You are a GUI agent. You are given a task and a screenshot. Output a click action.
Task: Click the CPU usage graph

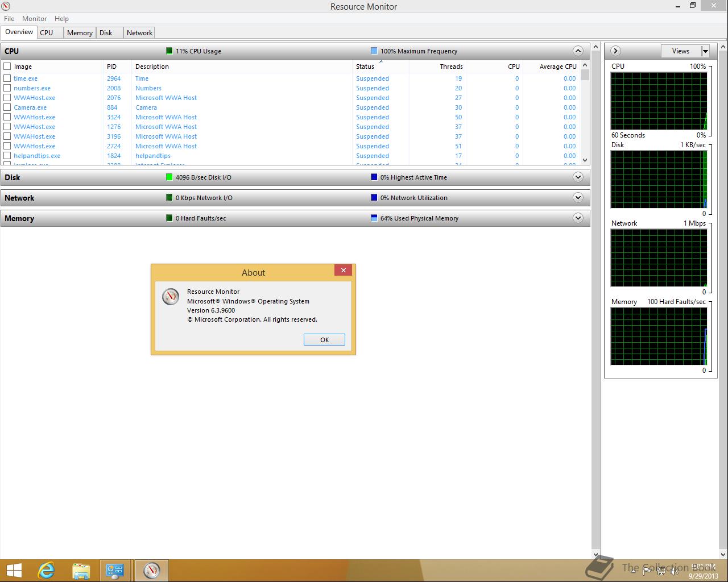point(659,101)
